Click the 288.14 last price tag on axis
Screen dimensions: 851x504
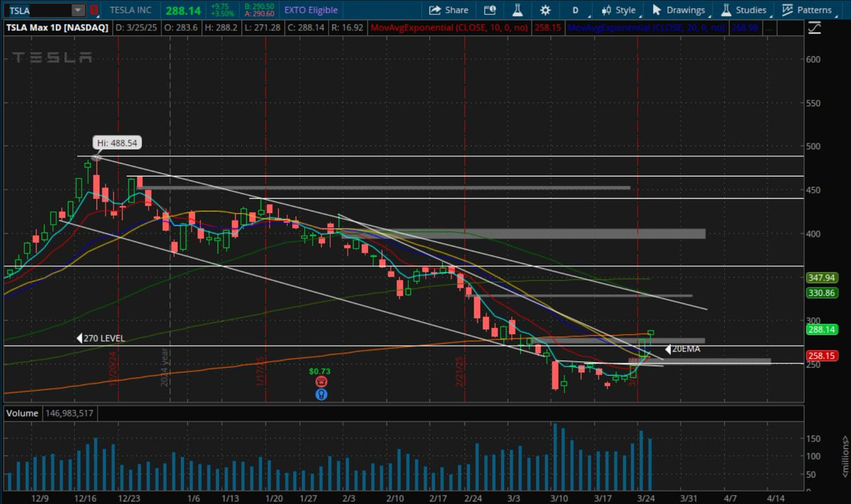pos(821,330)
